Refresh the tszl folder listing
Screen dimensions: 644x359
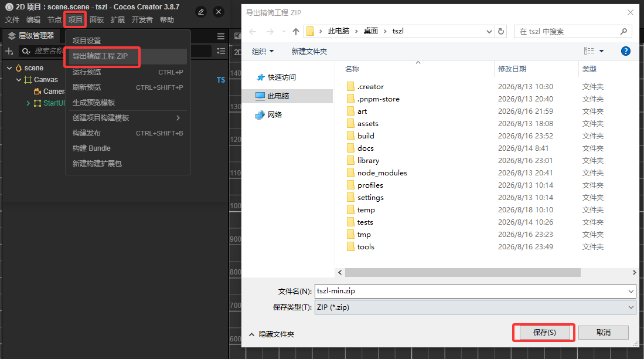[x=500, y=31]
